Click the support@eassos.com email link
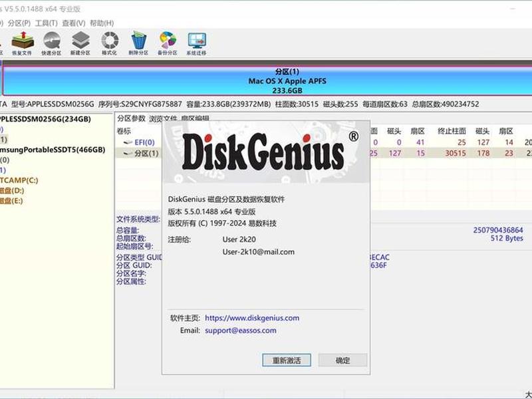532x399 pixels. 241,331
